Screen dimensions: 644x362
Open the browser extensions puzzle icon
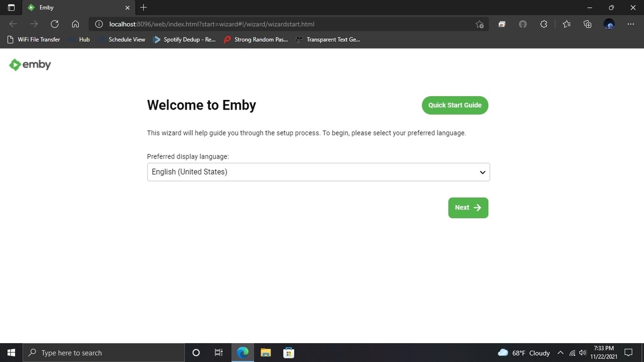(x=544, y=24)
